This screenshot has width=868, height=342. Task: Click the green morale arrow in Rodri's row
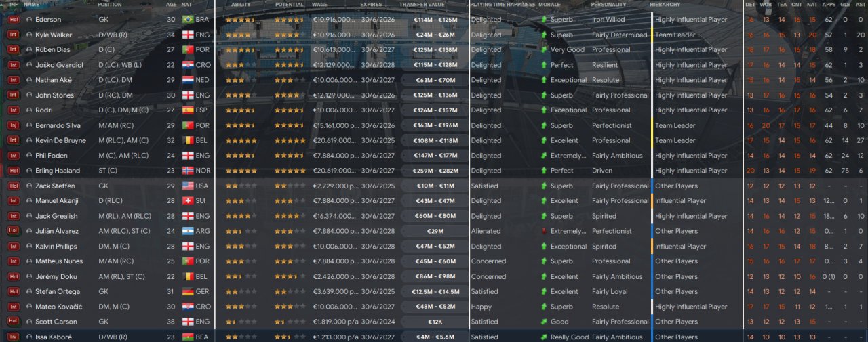[x=544, y=110]
